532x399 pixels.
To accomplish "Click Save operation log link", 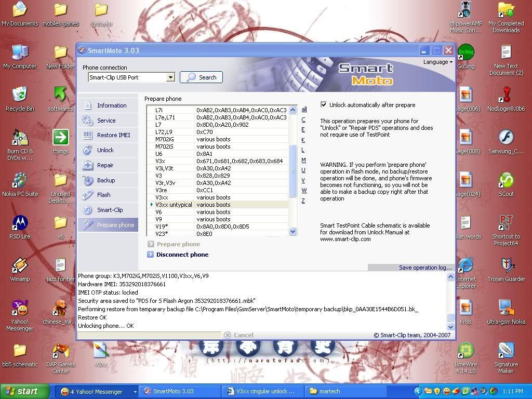I will click(425, 268).
